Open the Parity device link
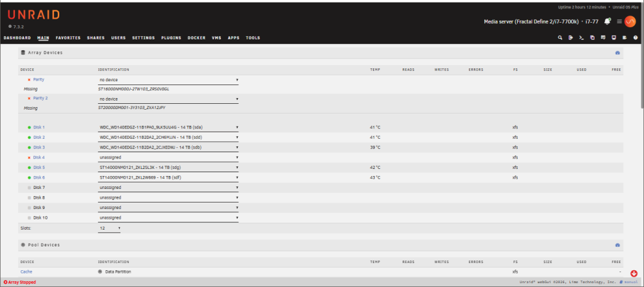This screenshot has height=287, width=644. coord(39,80)
